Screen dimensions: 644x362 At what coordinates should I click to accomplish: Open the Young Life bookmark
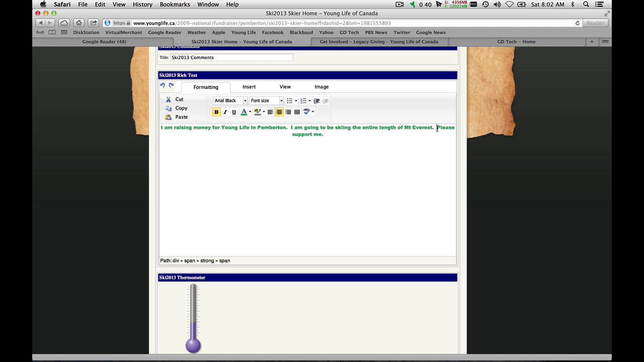(x=244, y=33)
